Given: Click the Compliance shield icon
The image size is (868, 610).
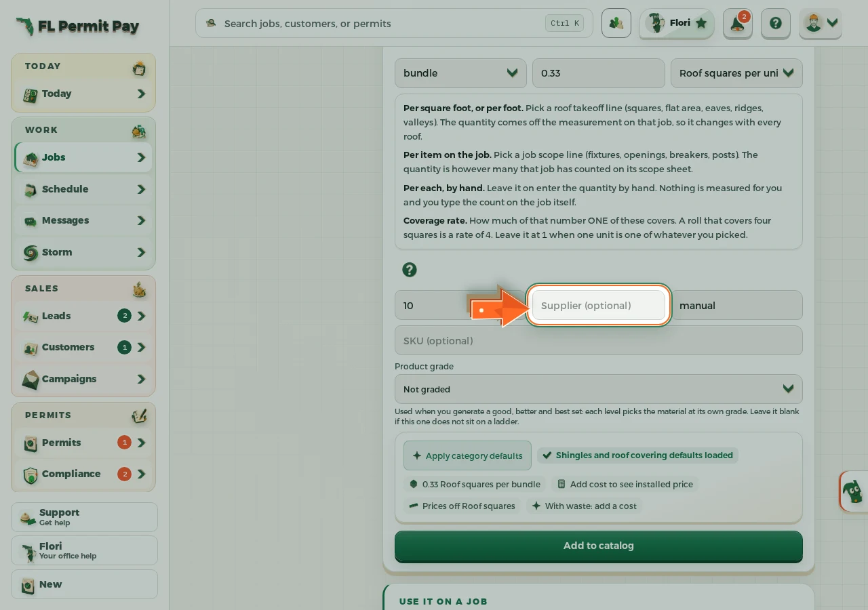Looking at the screenshot, I should point(31,474).
